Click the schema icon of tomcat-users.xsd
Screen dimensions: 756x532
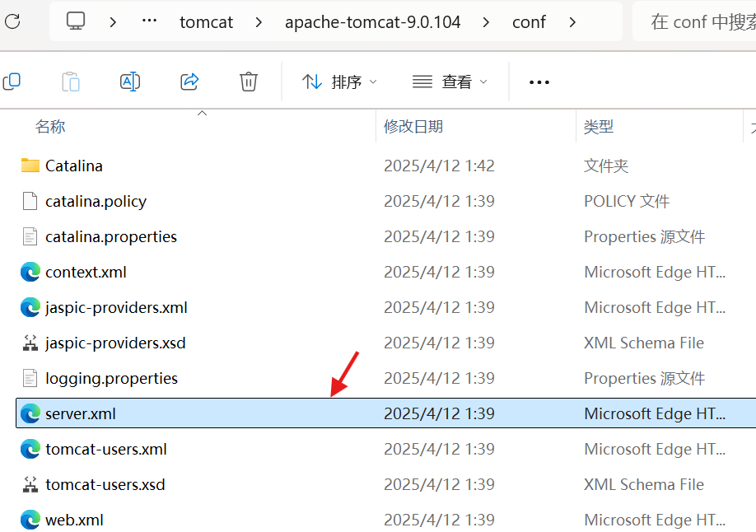tap(30, 484)
